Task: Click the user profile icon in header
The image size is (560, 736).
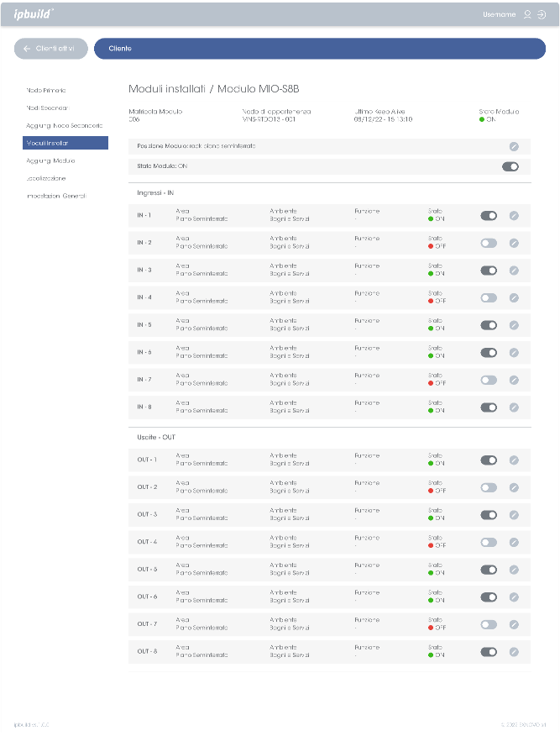Action: pyautogui.click(x=526, y=14)
